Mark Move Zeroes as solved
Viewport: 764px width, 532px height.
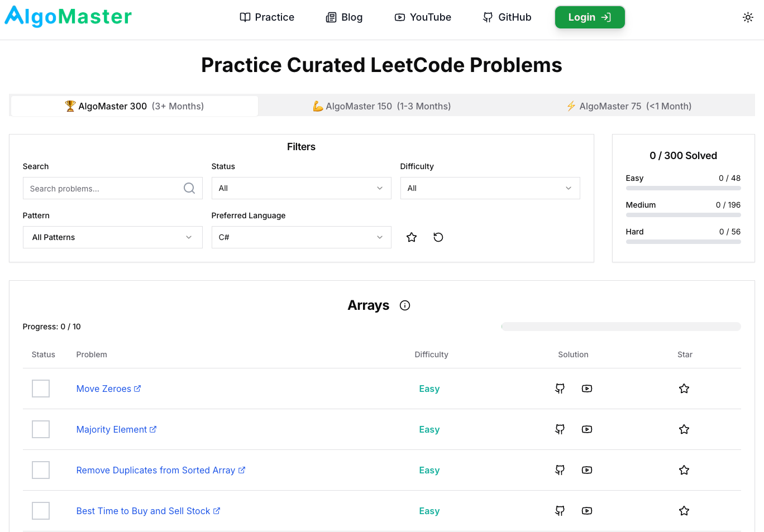click(41, 389)
